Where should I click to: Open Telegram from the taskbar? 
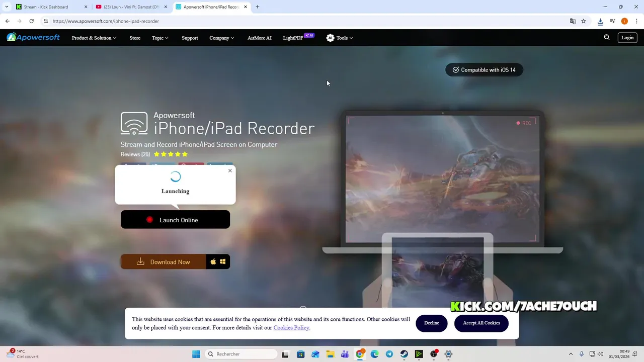coord(389,354)
